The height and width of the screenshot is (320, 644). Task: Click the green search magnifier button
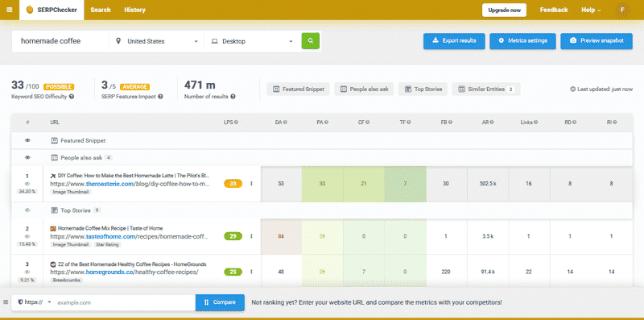pos(311,41)
